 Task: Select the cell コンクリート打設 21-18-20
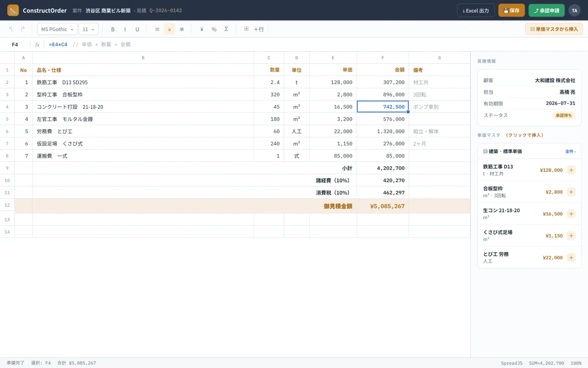coord(143,106)
